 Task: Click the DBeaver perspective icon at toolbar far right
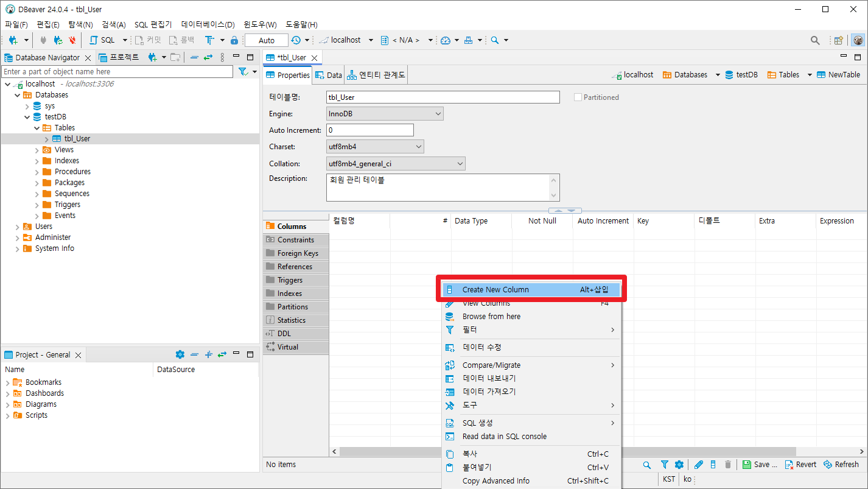pyautogui.click(x=858, y=40)
